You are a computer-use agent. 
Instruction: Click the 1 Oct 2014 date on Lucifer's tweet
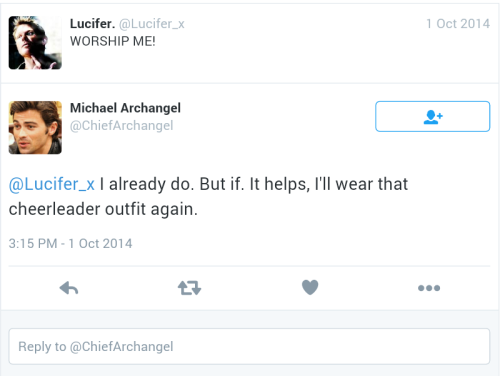pos(458,24)
